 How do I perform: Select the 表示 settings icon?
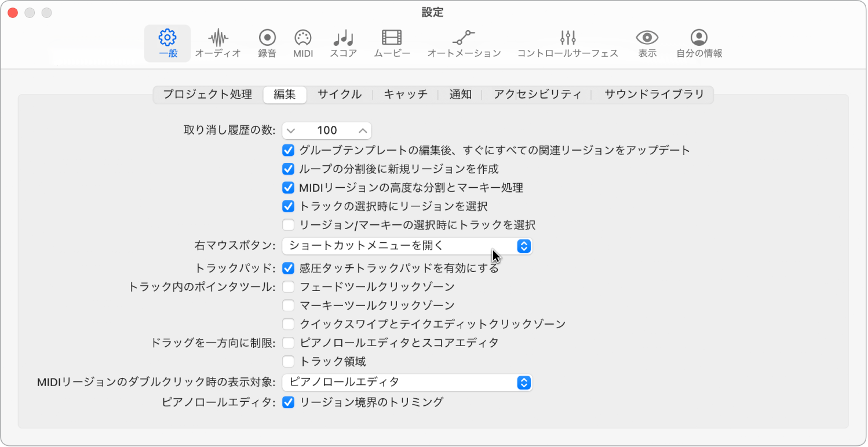(647, 43)
